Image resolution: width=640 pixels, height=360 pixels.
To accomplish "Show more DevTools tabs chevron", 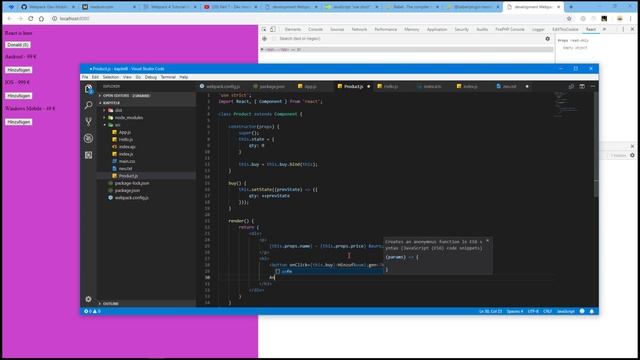I will coord(604,29).
